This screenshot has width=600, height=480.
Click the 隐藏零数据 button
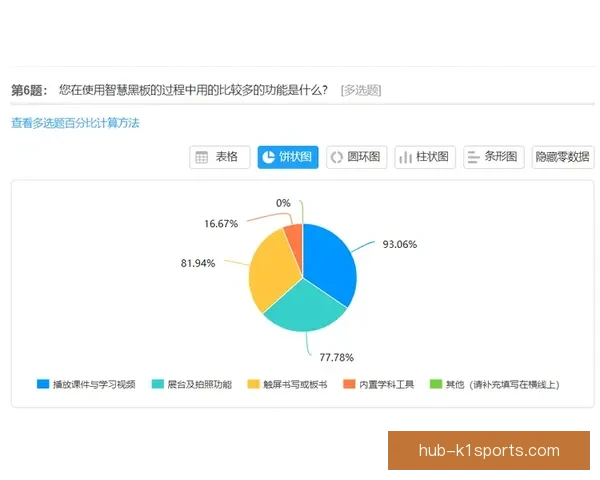(562, 157)
